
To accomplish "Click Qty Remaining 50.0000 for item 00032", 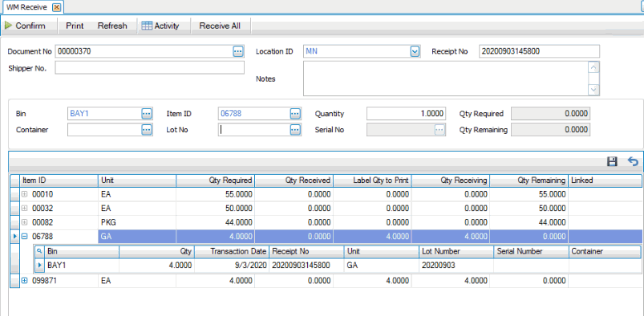I will coord(529,209).
